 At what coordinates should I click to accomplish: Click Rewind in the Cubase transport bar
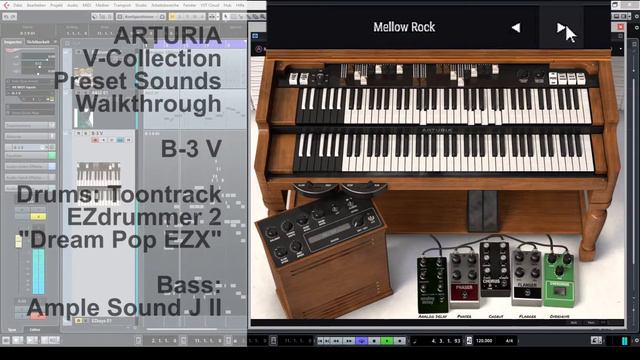[336, 340]
